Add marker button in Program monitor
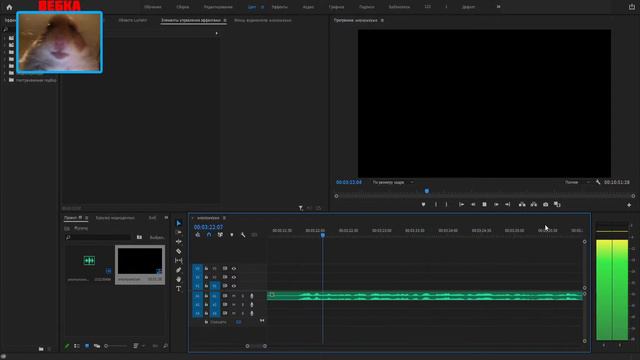This screenshot has height=360, width=640. tap(423, 204)
